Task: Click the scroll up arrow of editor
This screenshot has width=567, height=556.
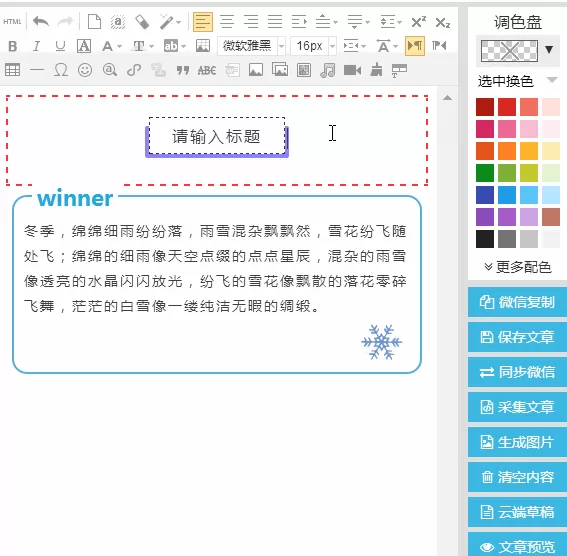Action: point(447,98)
